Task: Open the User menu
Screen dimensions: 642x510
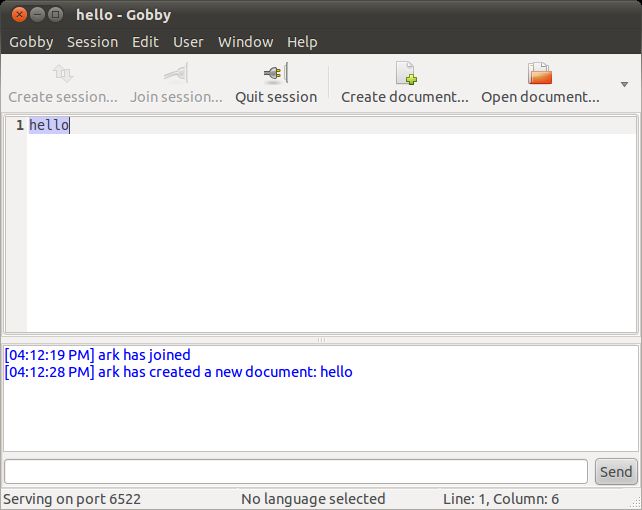Action: pos(188,42)
